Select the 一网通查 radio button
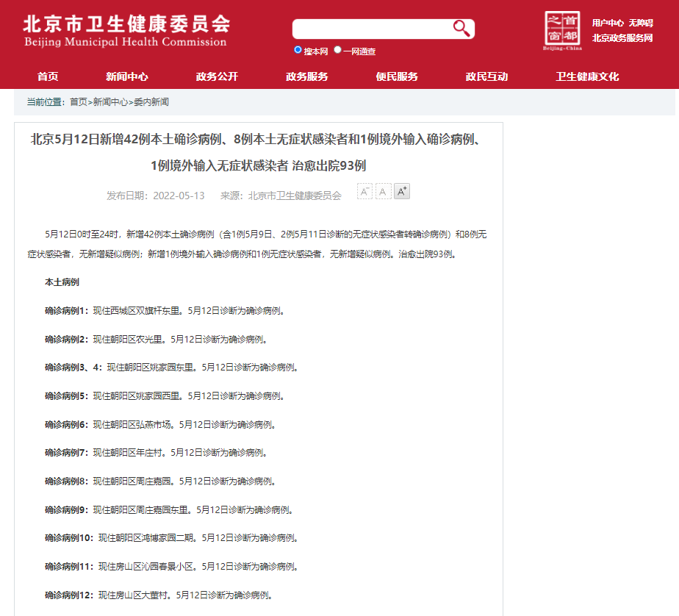 (x=338, y=50)
